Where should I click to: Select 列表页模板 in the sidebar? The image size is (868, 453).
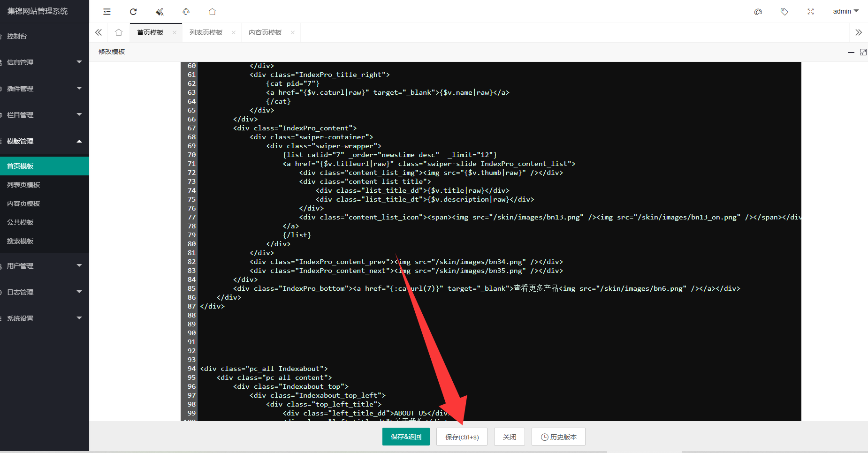45,185
